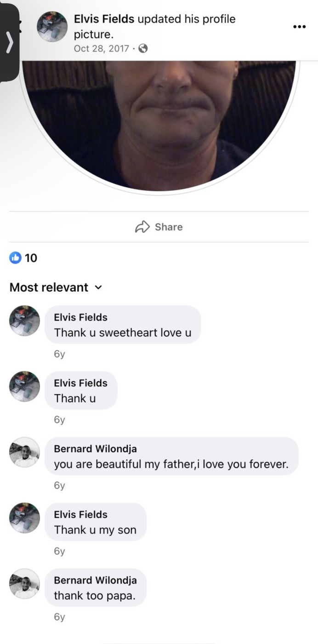Click Bernard Wilondja's name in his comment

[95, 449]
